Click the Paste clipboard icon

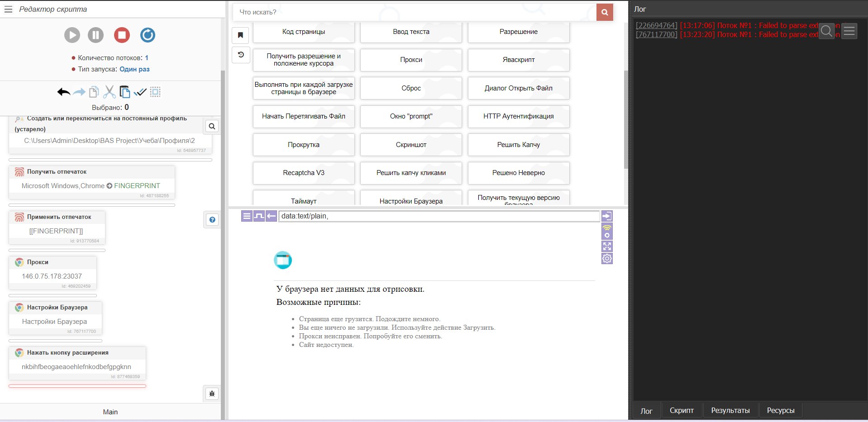coord(124,92)
